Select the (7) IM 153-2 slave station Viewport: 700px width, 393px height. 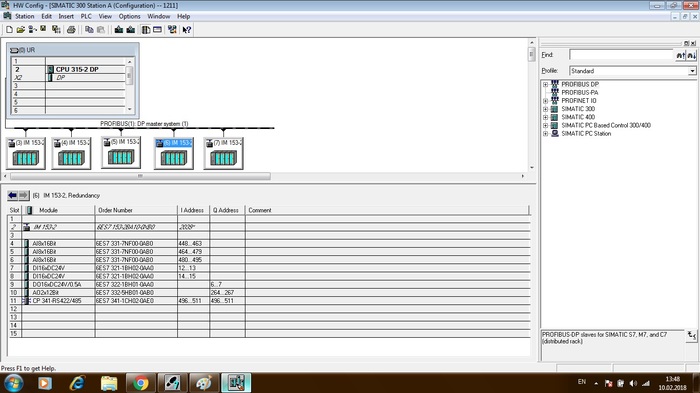click(x=223, y=153)
